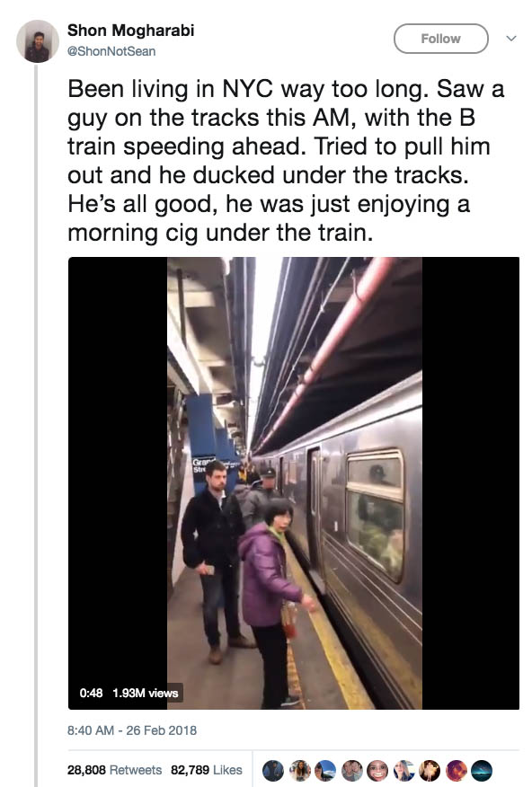Open the 8:40 AM - 26 Feb 2018 timestamp
This screenshot has width=532, height=787.
132,730
